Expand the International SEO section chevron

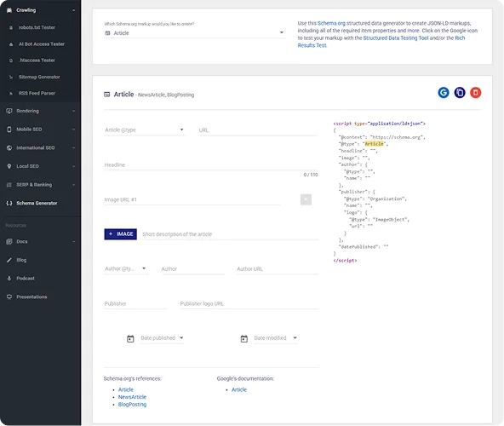point(73,148)
